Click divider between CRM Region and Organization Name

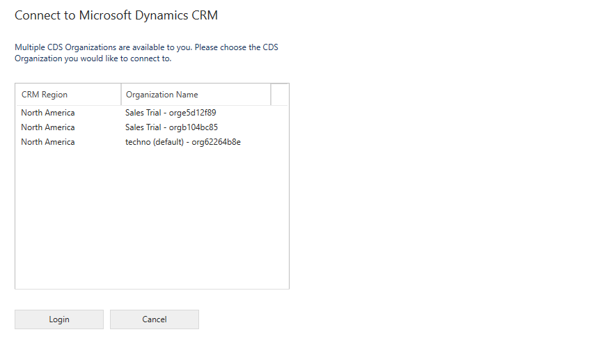click(x=121, y=95)
